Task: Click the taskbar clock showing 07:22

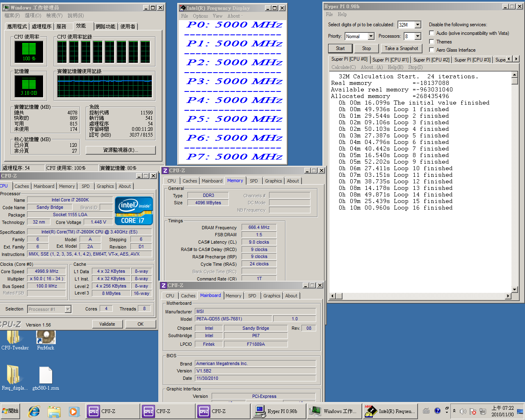Action: (502, 411)
